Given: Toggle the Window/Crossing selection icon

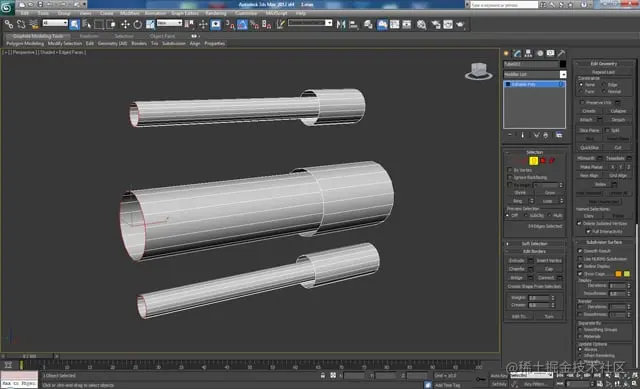Looking at the screenshot, I should click(111, 24).
